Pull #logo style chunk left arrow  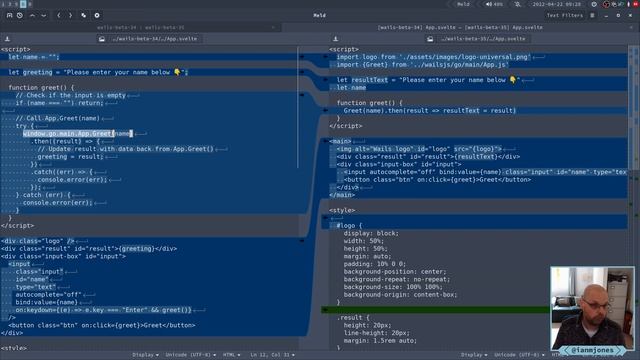click(325, 218)
